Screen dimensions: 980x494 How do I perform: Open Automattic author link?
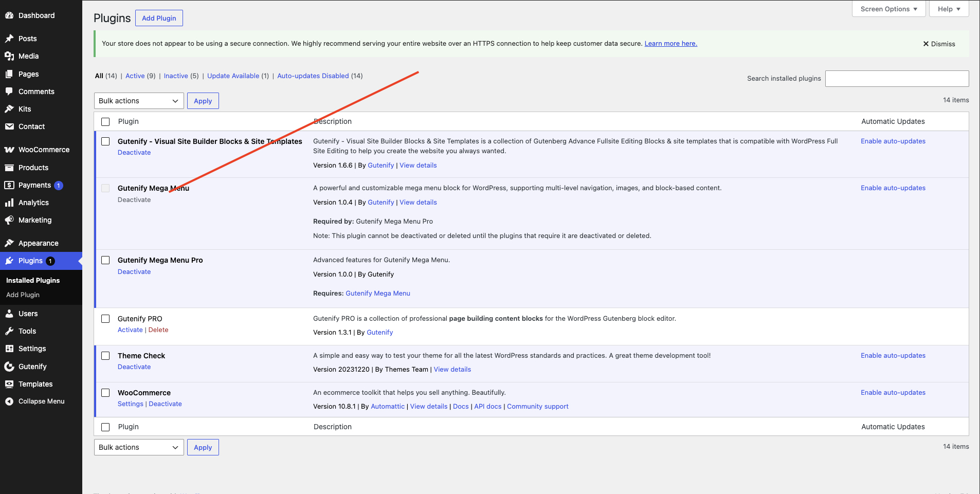[388, 406]
